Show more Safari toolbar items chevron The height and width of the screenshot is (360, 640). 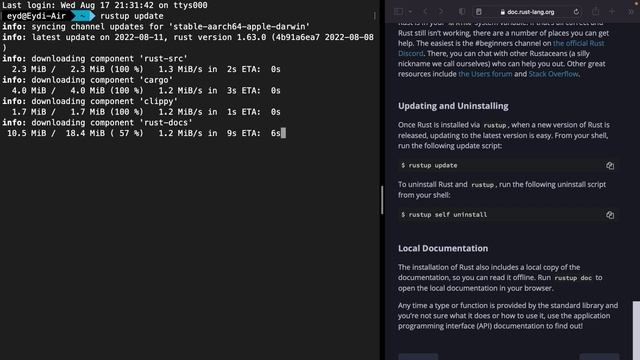tap(631, 12)
